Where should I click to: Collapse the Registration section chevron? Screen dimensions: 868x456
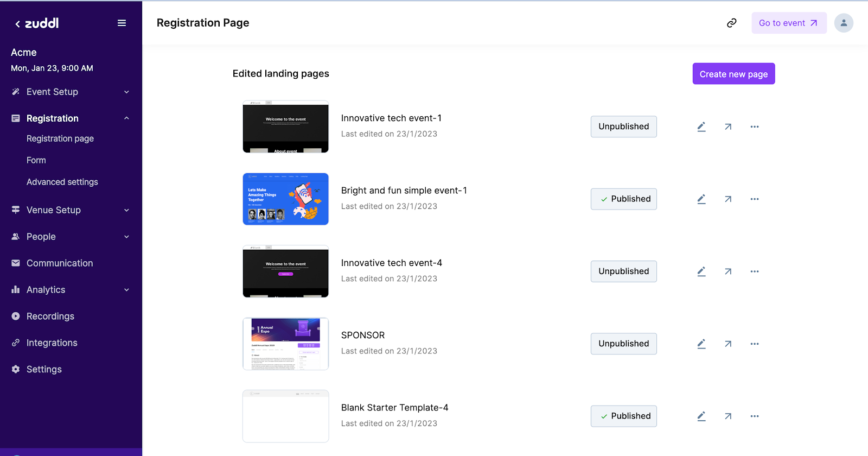point(126,118)
